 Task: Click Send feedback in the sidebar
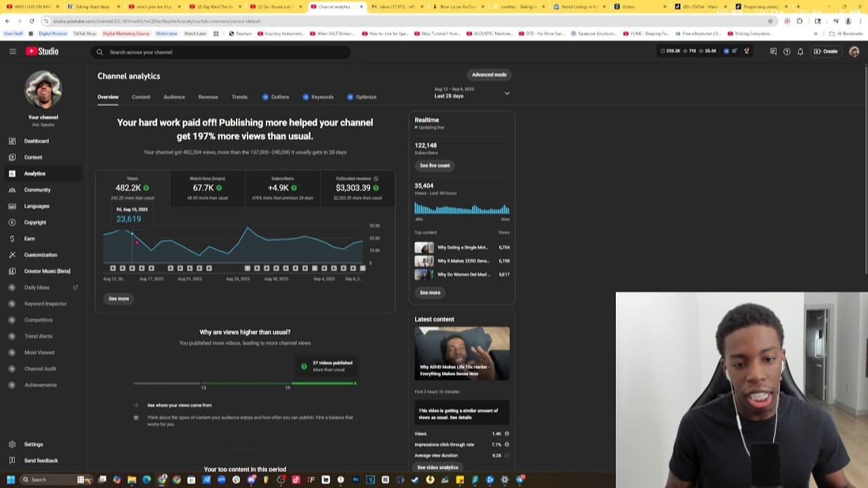[43, 461]
